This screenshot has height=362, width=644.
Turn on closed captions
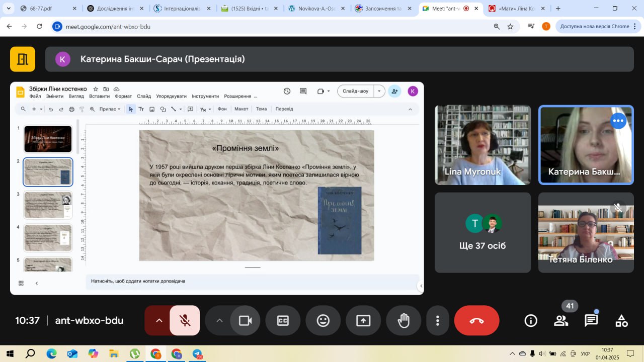[283, 321]
